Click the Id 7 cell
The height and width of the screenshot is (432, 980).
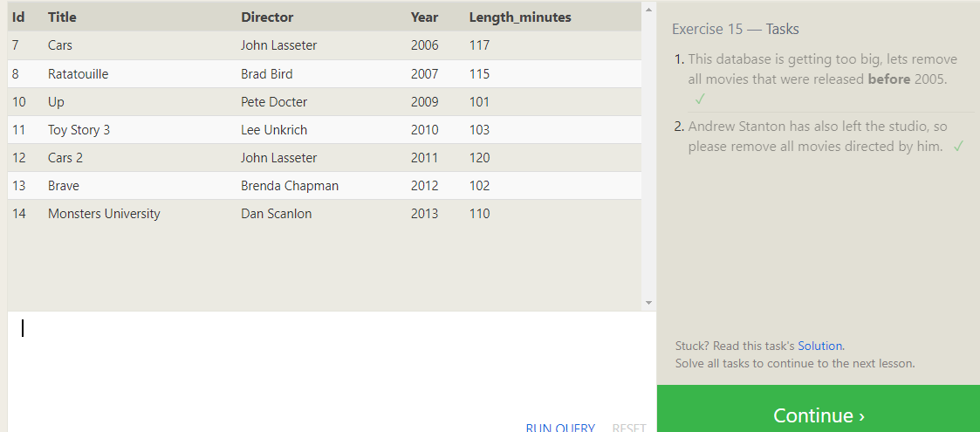tap(15, 45)
